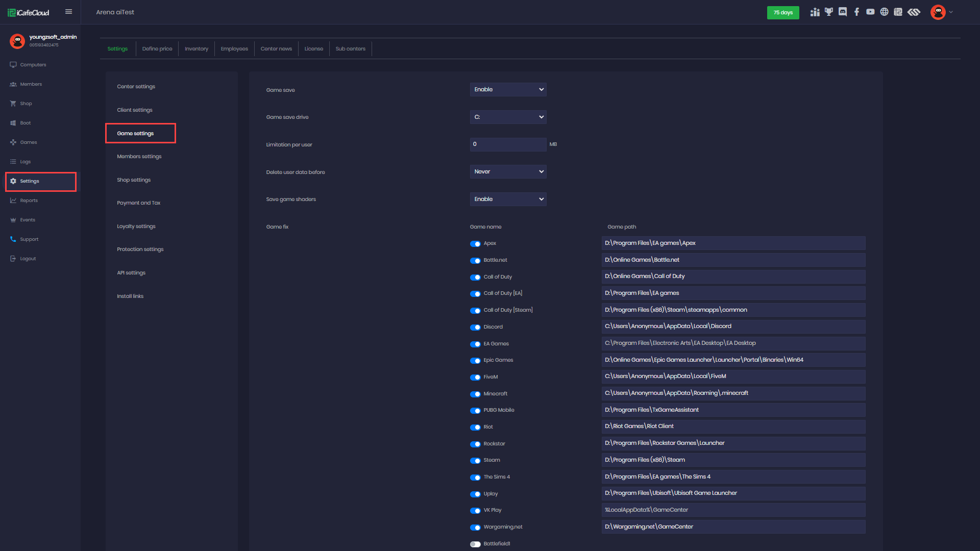Click the Members people icon in sidebar

(13, 84)
